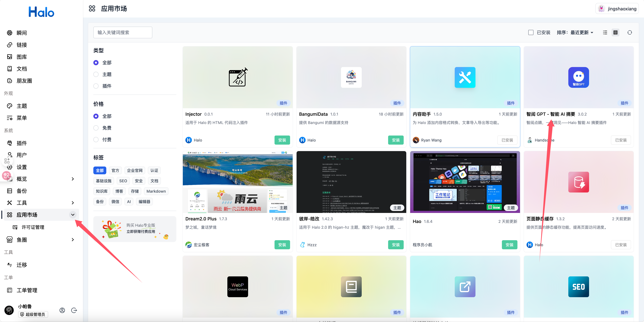Install the Injector plugin
The width and height of the screenshot is (644, 322).
(282, 140)
